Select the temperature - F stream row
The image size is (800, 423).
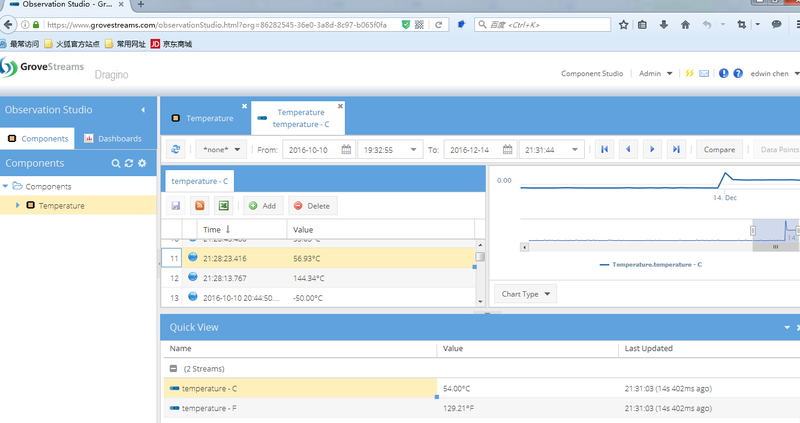482,408
